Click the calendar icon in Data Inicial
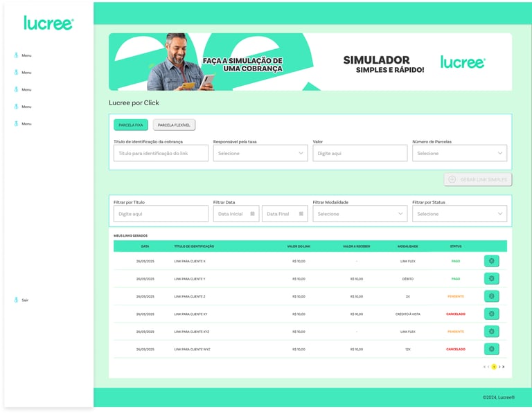Image resolution: width=532 pixels, height=414 pixels. (x=252, y=214)
